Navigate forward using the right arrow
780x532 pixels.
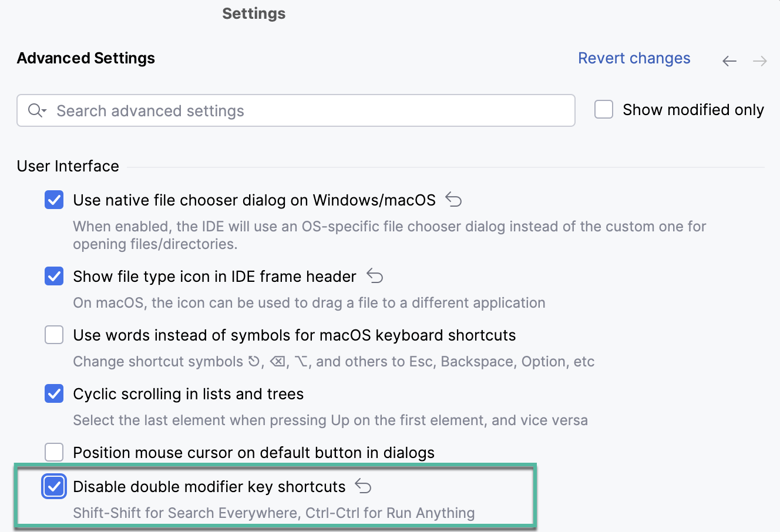[x=759, y=60]
